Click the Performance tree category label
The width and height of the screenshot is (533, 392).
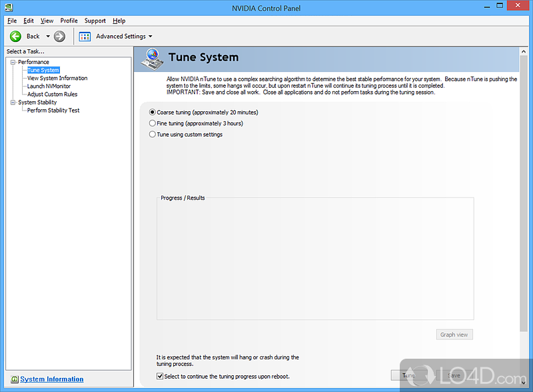pyautogui.click(x=34, y=62)
